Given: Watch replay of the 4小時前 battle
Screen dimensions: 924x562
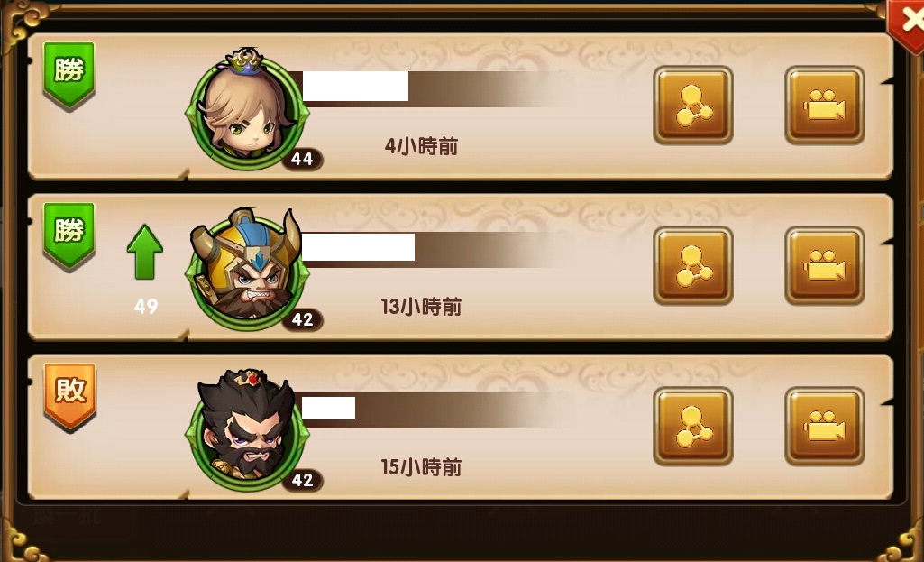Looking at the screenshot, I should click(x=825, y=105).
